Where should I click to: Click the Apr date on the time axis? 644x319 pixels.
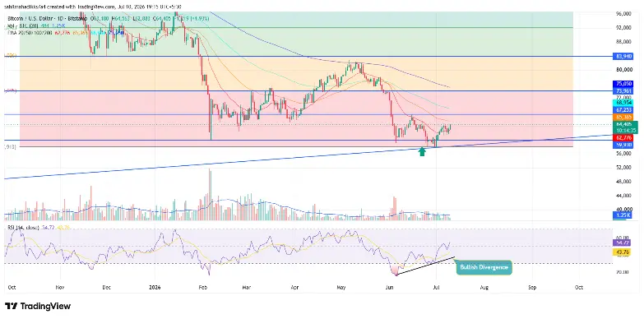(295, 287)
